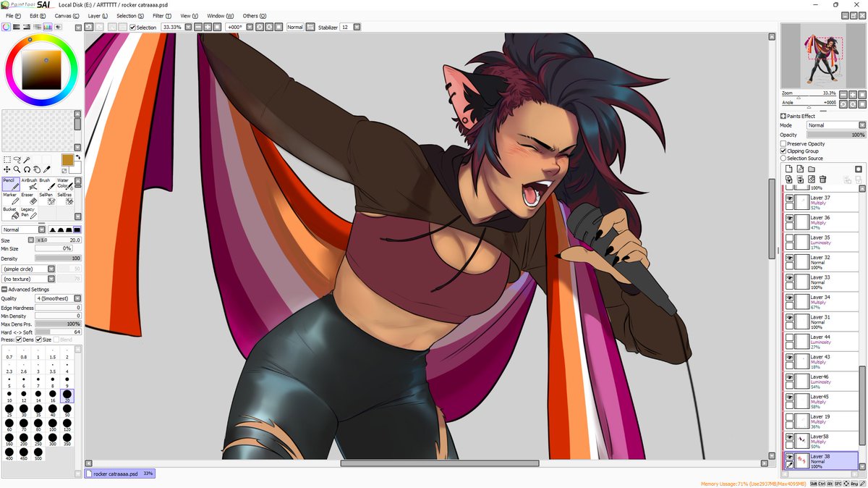868x488 pixels.
Task: Select the Selection Source radio button
Action: 783,158
